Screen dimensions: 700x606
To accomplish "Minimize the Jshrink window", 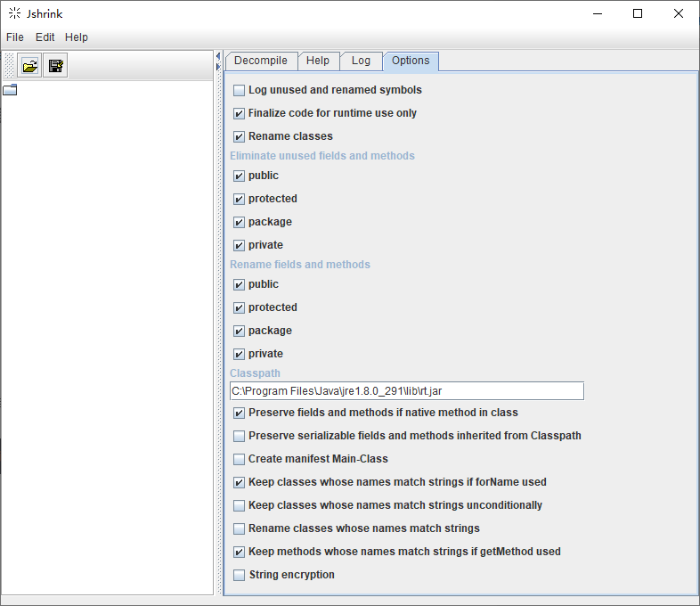I will tap(598, 14).
